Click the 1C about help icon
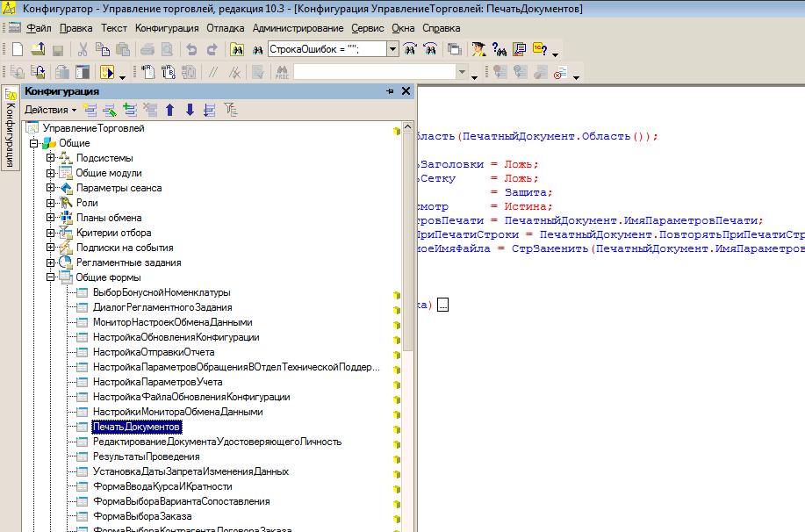 pos(540,49)
